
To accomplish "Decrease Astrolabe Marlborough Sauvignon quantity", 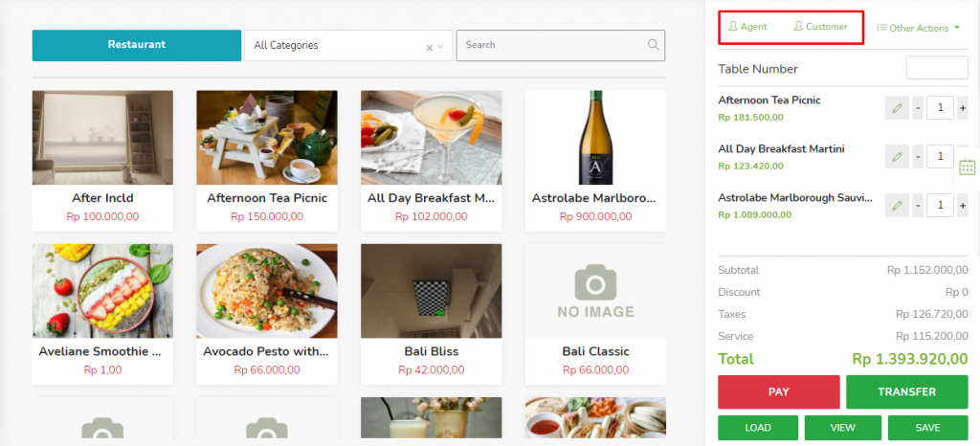I will pos(918,205).
